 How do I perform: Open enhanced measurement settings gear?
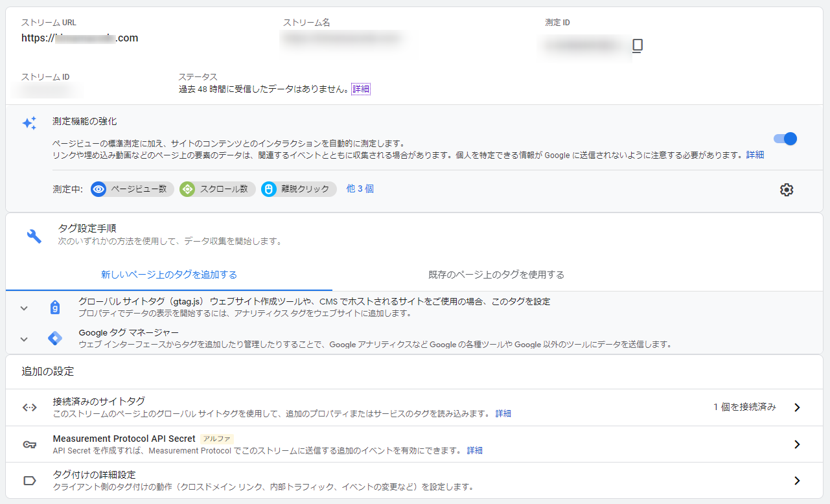click(787, 190)
